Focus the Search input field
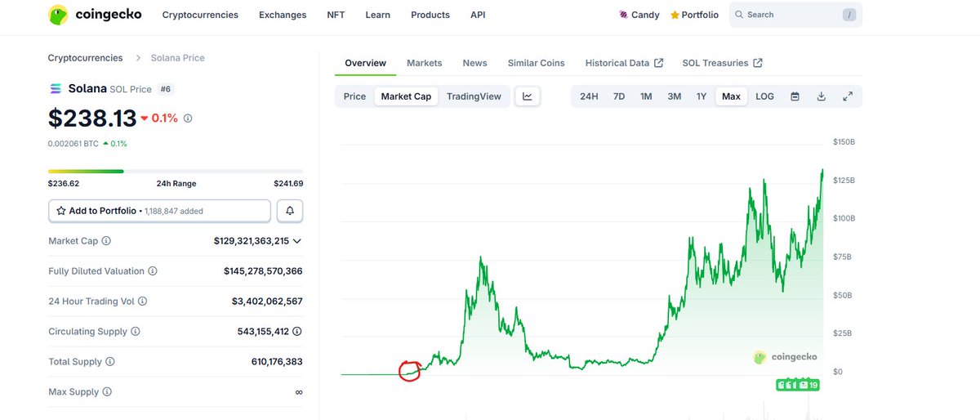 (x=795, y=15)
